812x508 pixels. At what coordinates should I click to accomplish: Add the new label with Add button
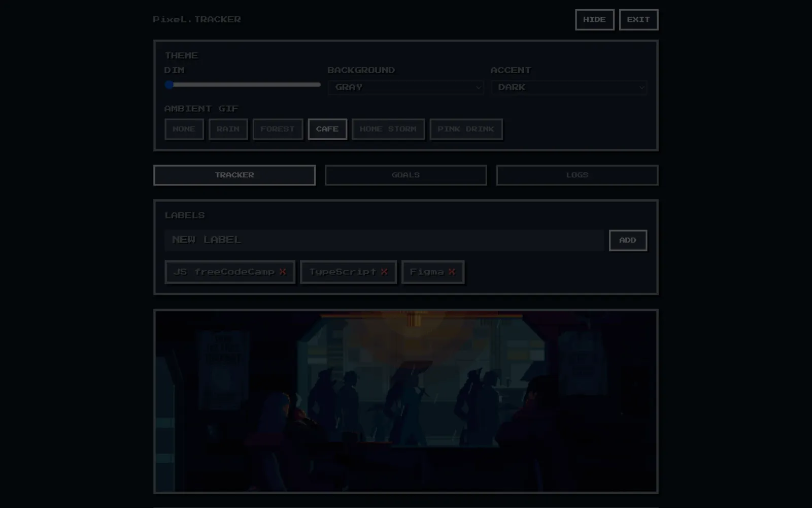point(628,240)
